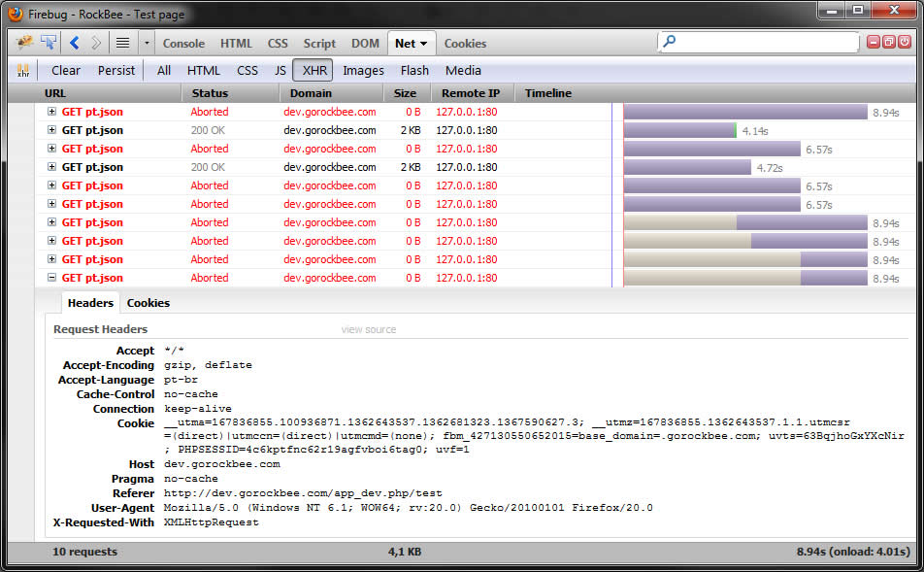
Task: Minimize Firebug with the red minus button
Action: pyautogui.click(x=874, y=42)
